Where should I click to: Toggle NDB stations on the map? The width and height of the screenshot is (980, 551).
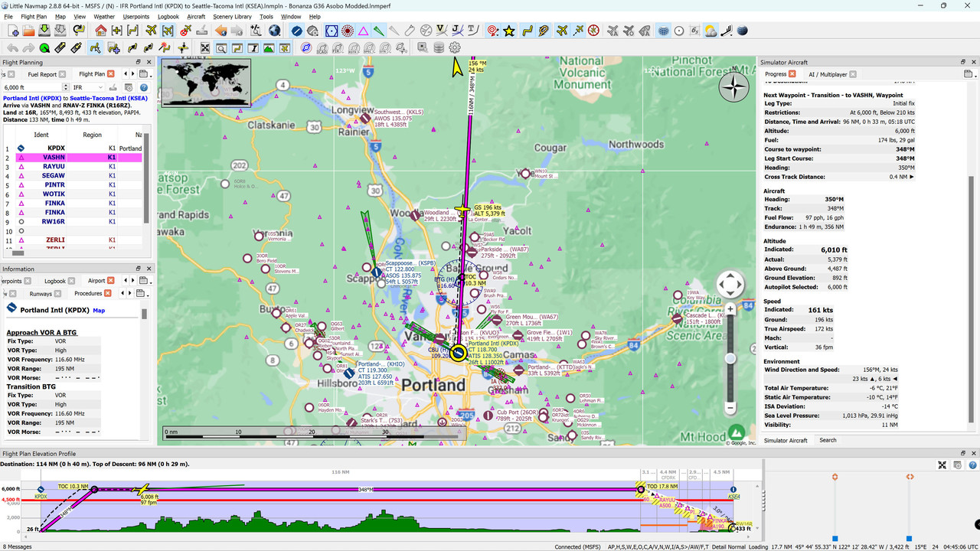(348, 31)
